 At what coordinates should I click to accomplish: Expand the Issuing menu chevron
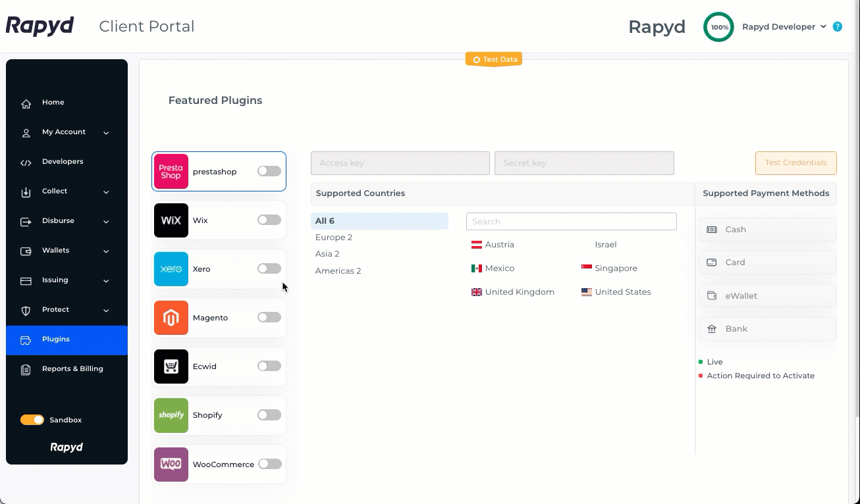tap(106, 281)
